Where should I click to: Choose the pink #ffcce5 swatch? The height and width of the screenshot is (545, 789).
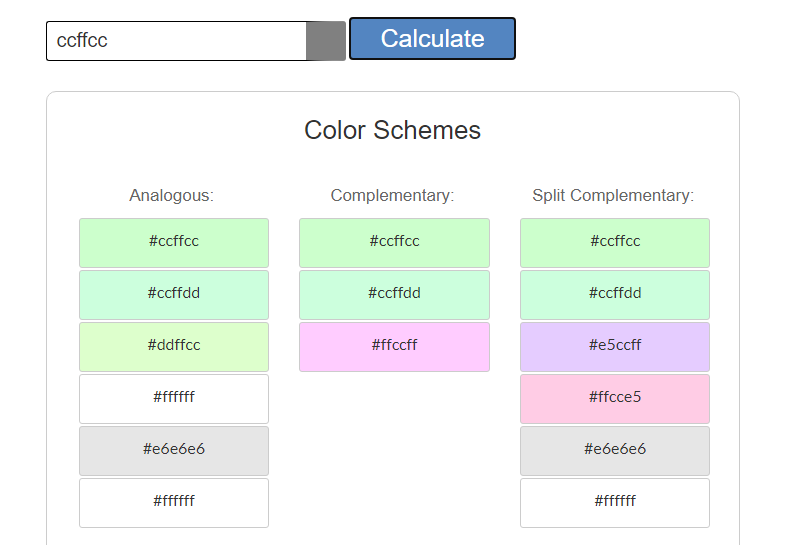point(615,398)
